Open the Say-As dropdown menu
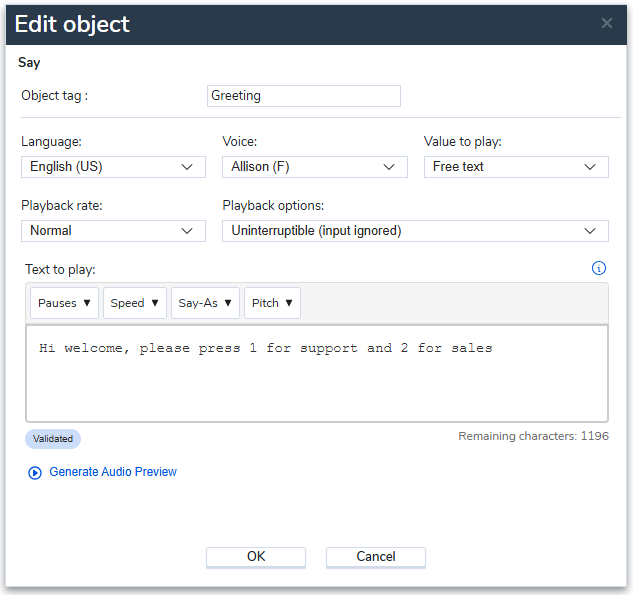633x595 pixels. click(x=205, y=303)
